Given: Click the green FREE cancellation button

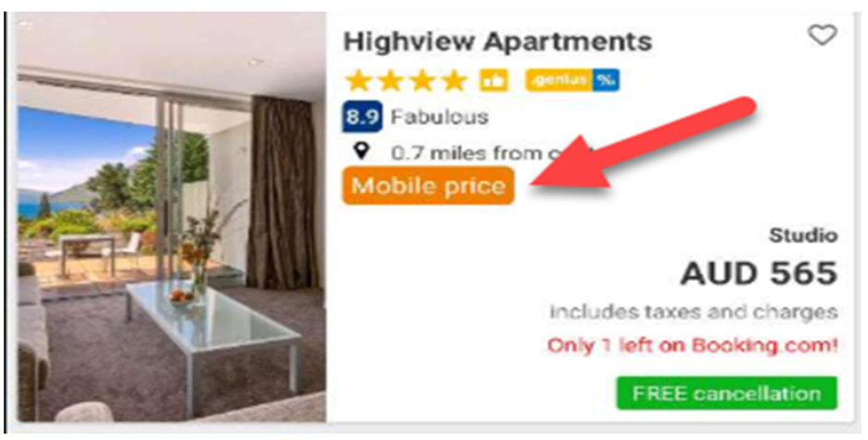Looking at the screenshot, I should [727, 394].
